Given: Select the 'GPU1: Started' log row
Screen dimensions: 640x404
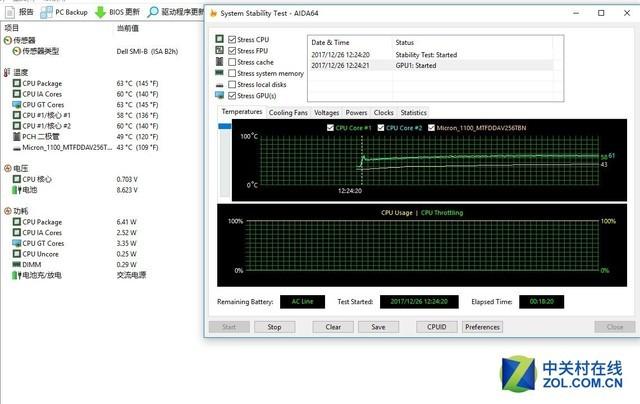Looking at the screenshot, I should pos(431,66).
